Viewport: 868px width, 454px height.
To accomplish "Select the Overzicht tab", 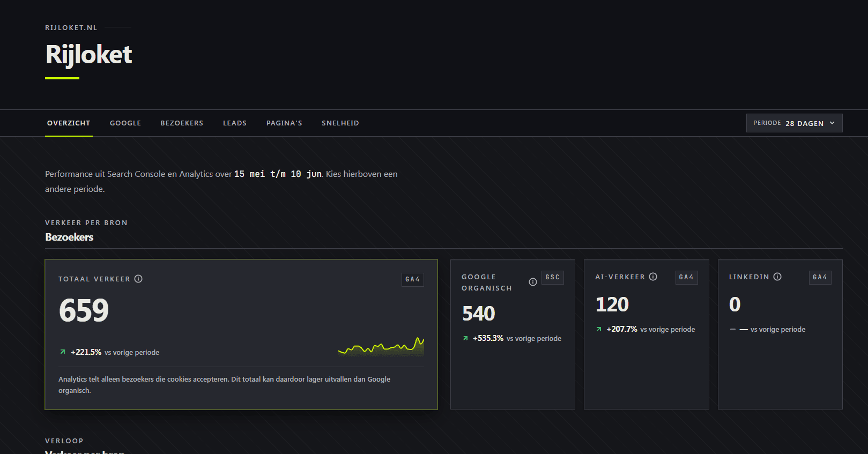I will tap(69, 123).
